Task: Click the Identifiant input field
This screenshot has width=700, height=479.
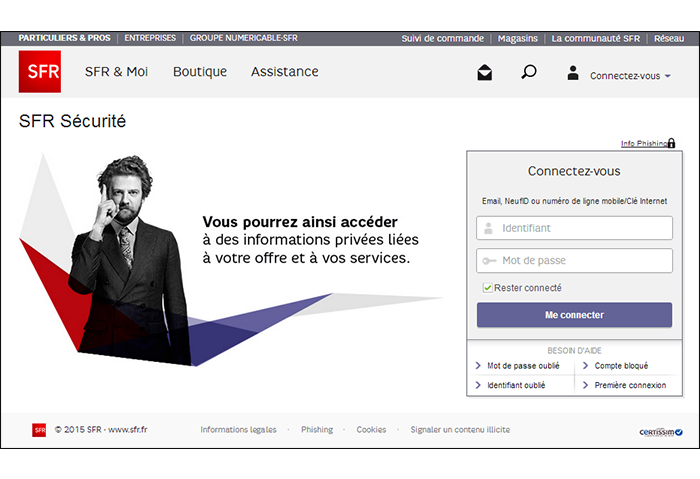Action: coord(574,228)
